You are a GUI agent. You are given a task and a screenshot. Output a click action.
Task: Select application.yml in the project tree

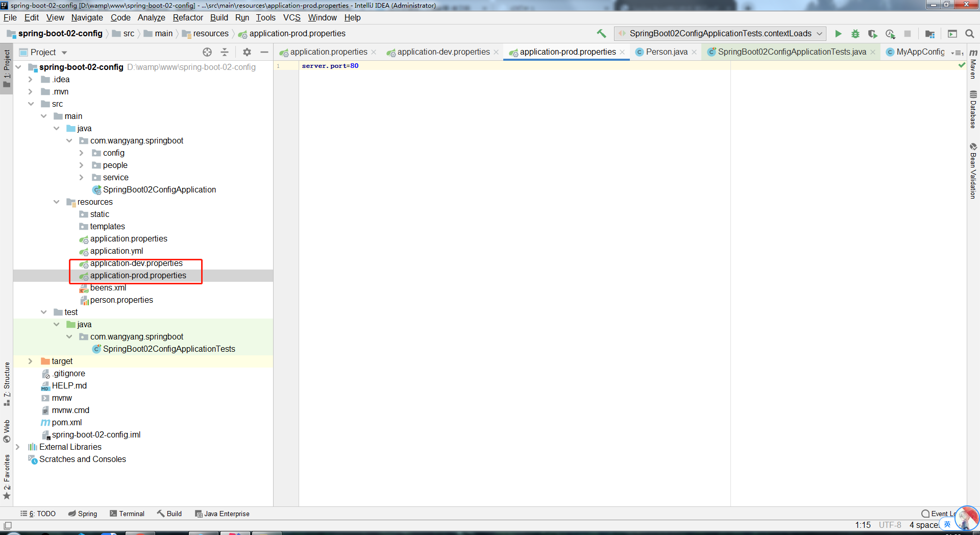(x=116, y=251)
